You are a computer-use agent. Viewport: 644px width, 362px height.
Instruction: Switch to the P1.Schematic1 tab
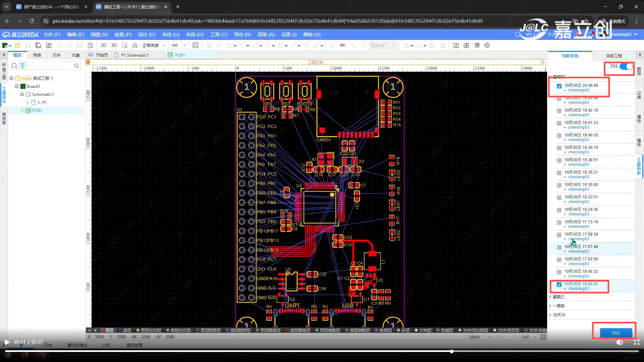pos(135,55)
